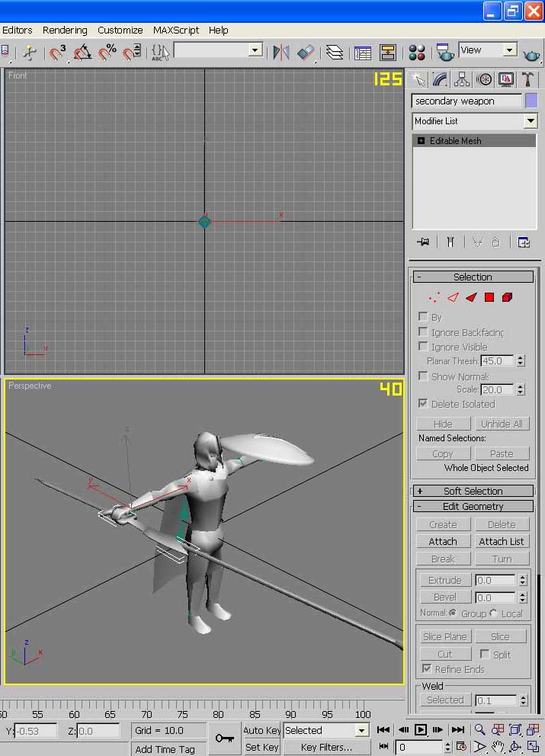Open the Rendering menu
The height and width of the screenshot is (756, 545).
point(65,30)
